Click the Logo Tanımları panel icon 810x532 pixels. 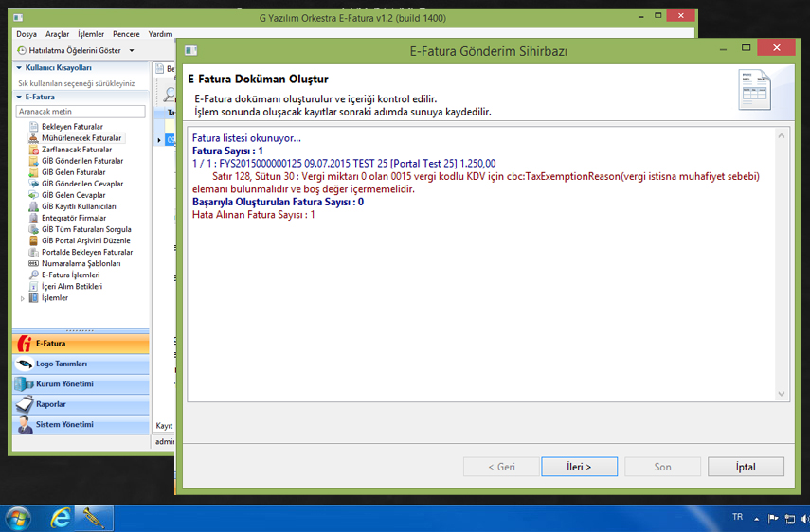(24, 364)
